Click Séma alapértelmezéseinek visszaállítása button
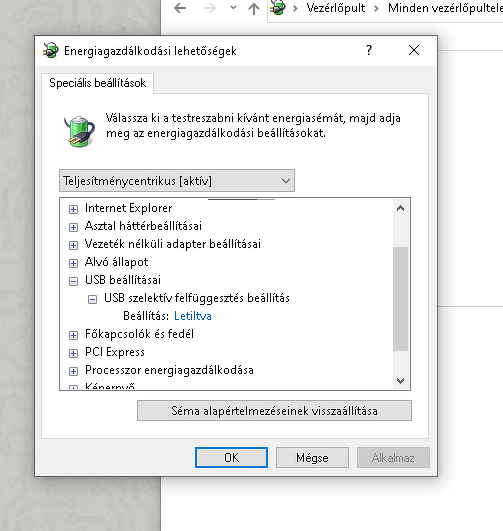This screenshot has height=531, width=503. [x=274, y=411]
